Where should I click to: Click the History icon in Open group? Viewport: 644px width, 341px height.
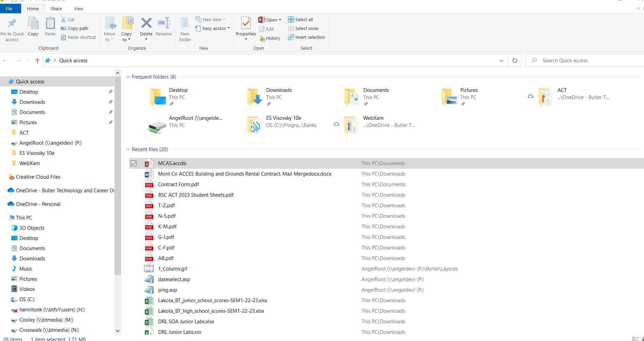click(262, 38)
